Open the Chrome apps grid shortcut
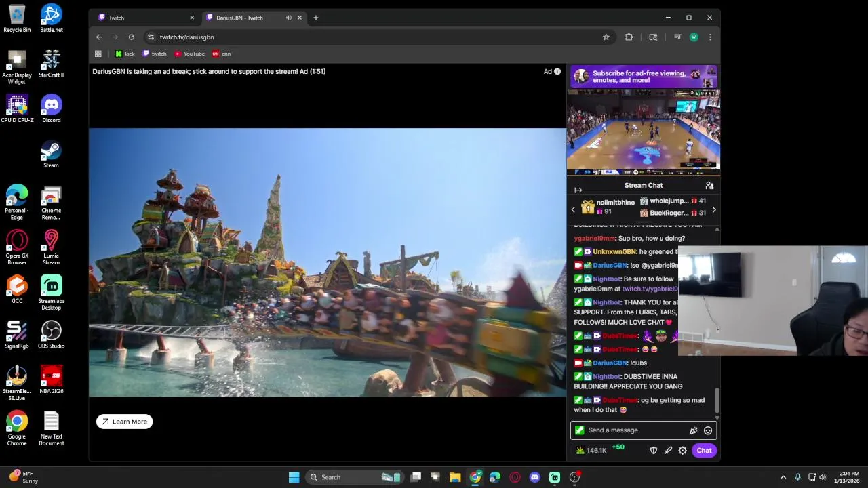Image resolution: width=868 pixels, height=488 pixels. [x=98, y=54]
